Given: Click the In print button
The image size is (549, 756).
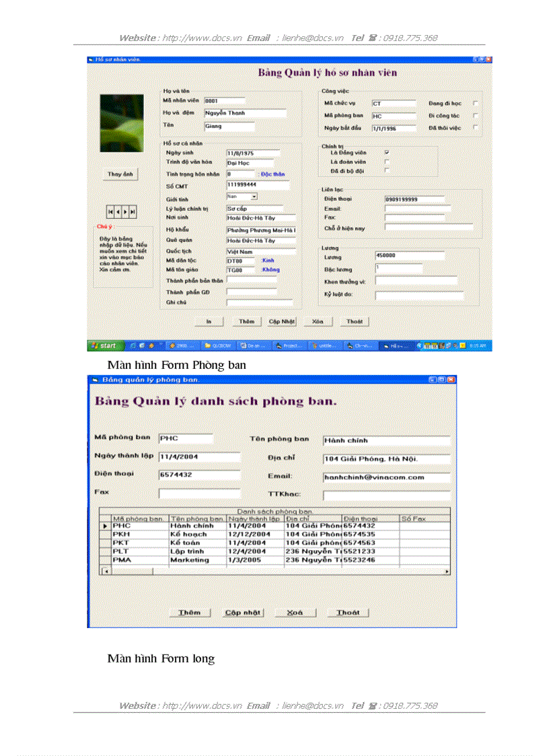Looking at the screenshot, I should coord(209,321).
